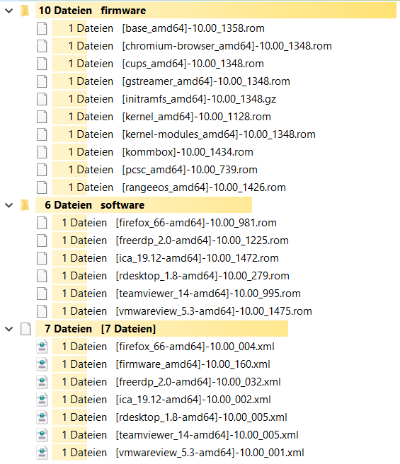
Task: Click file icon of chromium-browser_amd64 rom
Action: [x=42, y=46]
